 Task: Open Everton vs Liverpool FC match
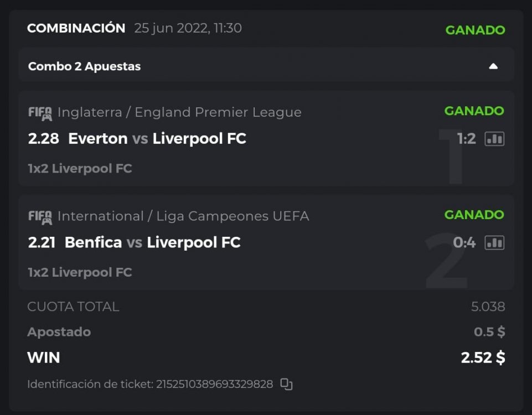pos(157,138)
